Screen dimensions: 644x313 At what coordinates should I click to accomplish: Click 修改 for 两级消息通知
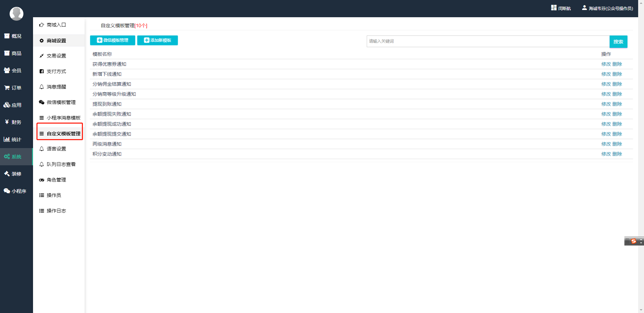click(606, 144)
